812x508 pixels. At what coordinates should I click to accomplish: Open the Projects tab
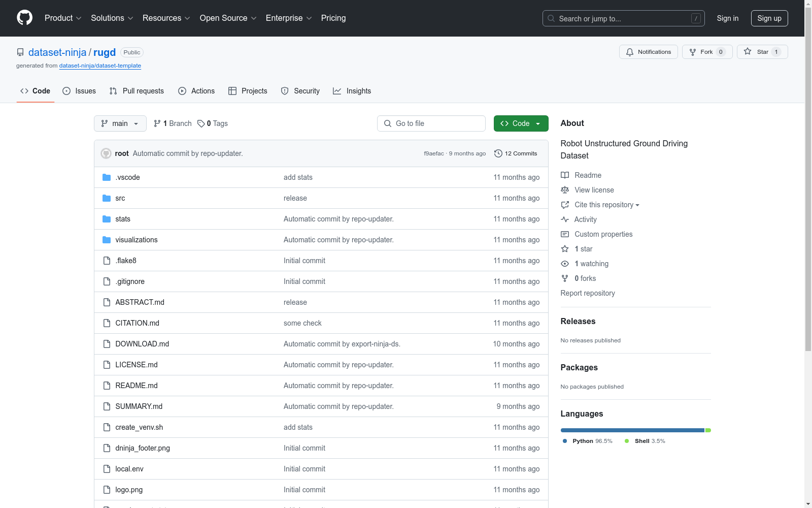[x=248, y=91]
